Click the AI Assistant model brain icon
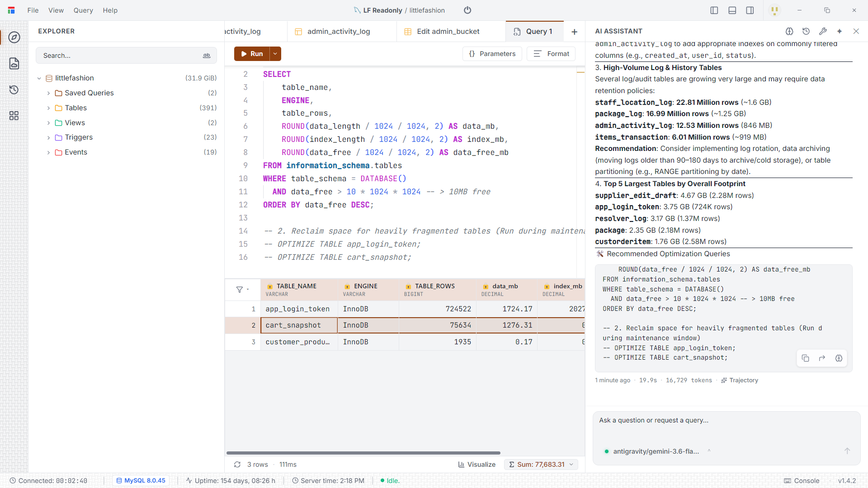Viewport: 868px width, 488px height. click(789, 31)
